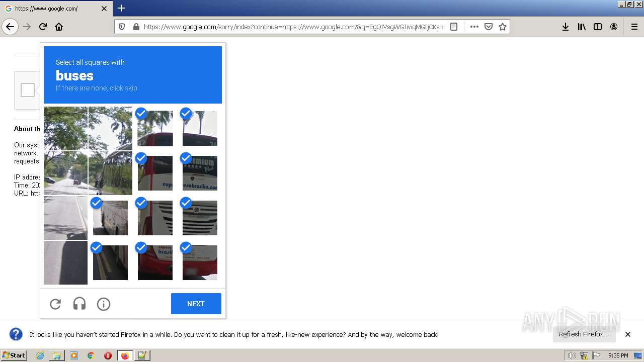644x362 pixels.
Task: Open Windows Explorer from taskbar
Action: pos(57,355)
